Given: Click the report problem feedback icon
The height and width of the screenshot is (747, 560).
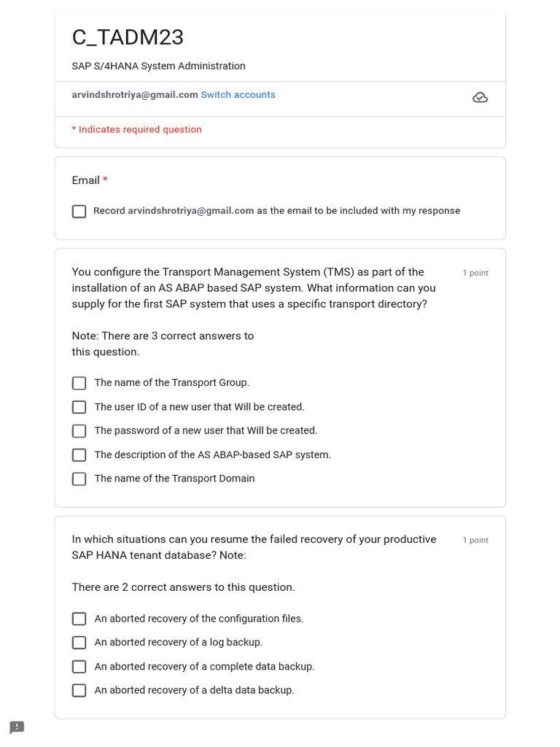Looking at the screenshot, I should click(x=17, y=727).
